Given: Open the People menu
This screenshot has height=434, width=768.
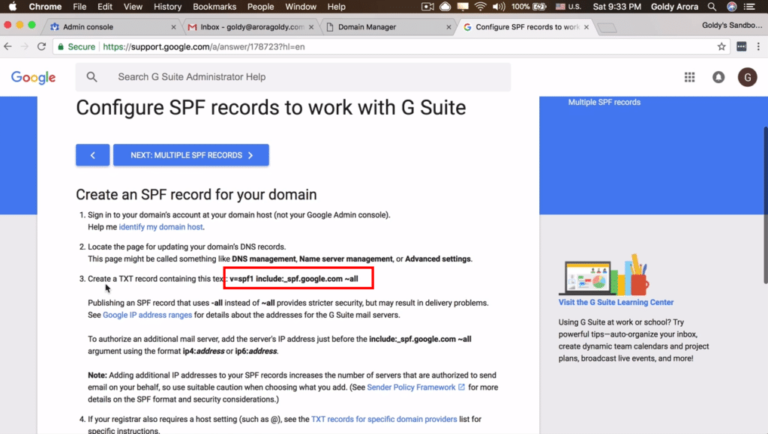Looking at the screenshot, I should click(x=261, y=7).
